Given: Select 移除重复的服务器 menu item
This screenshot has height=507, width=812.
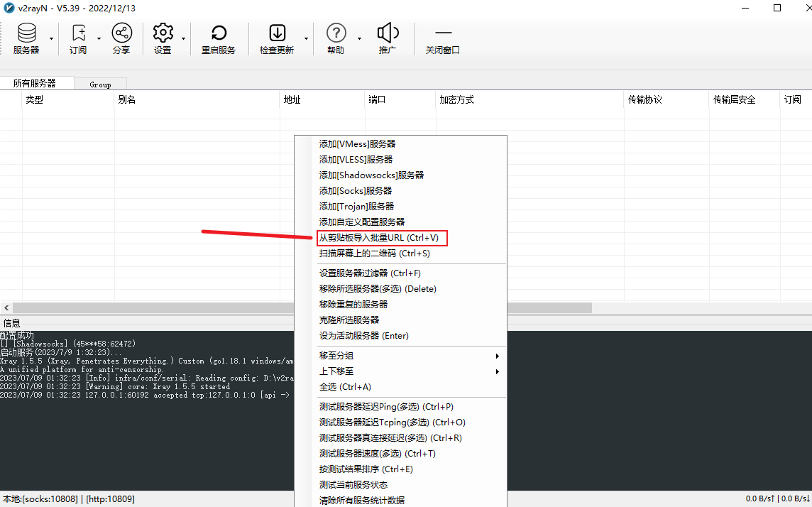Looking at the screenshot, I should 400,304.
